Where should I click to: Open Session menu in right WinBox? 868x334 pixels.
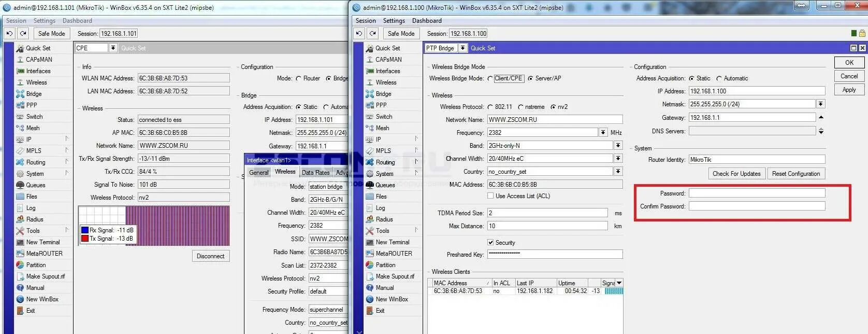click(366, 21)
